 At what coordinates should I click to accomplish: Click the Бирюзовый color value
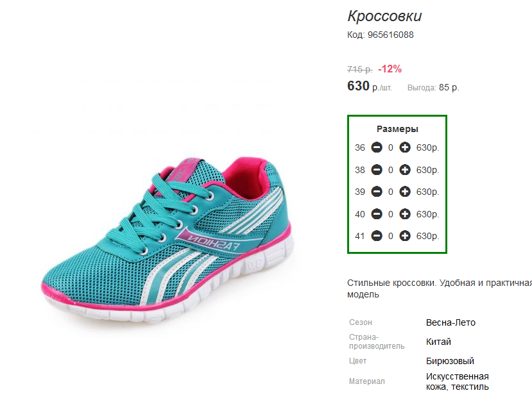pyautogui.click(x=450, y=361)
